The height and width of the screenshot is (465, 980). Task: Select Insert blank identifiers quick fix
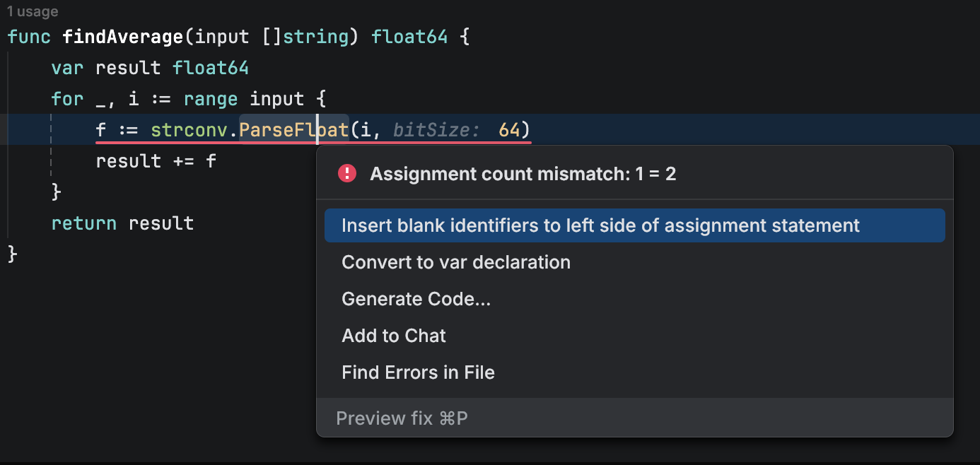coord(600,225)
